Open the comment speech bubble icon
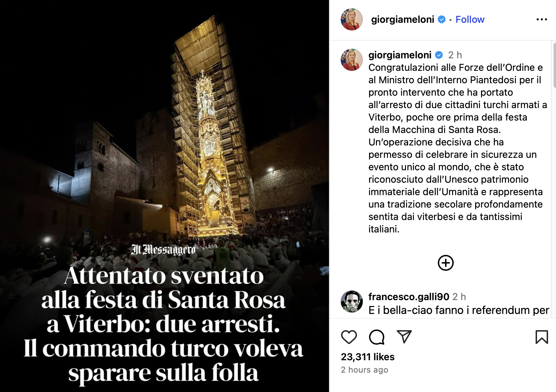 coord(377,337)
